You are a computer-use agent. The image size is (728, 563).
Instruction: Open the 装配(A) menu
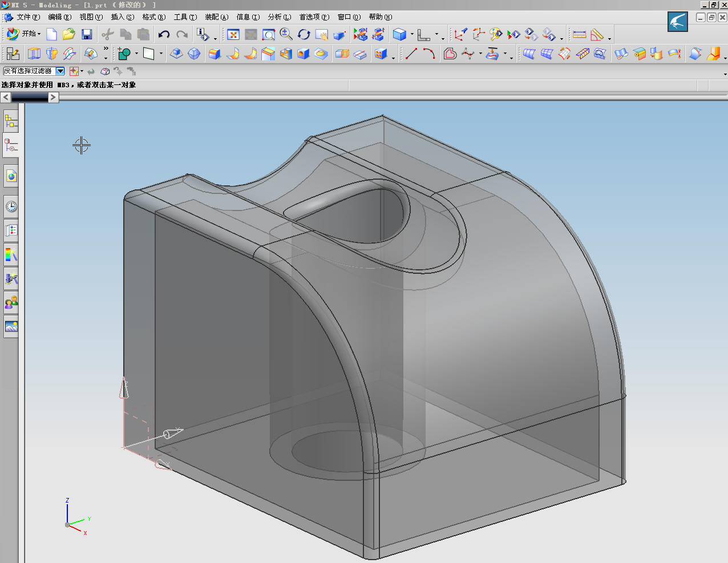click(x=217, y=17)
